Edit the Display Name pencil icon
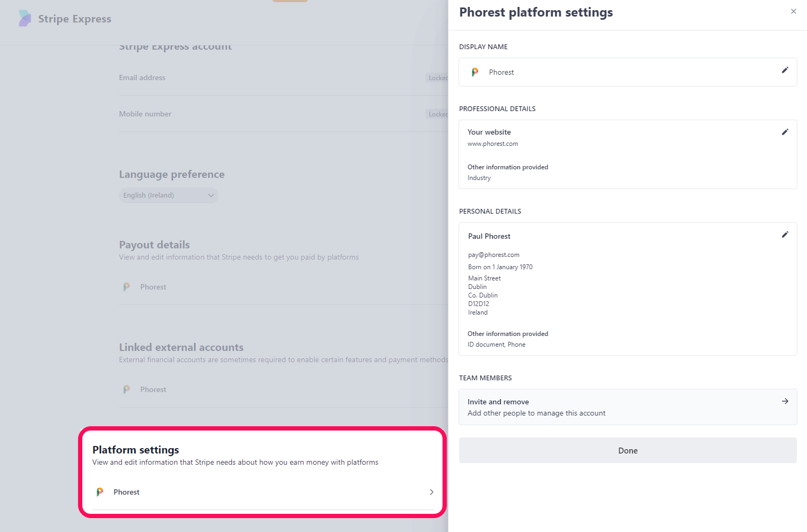This screenshot has width=807, height=532. (x=785, y=70)
